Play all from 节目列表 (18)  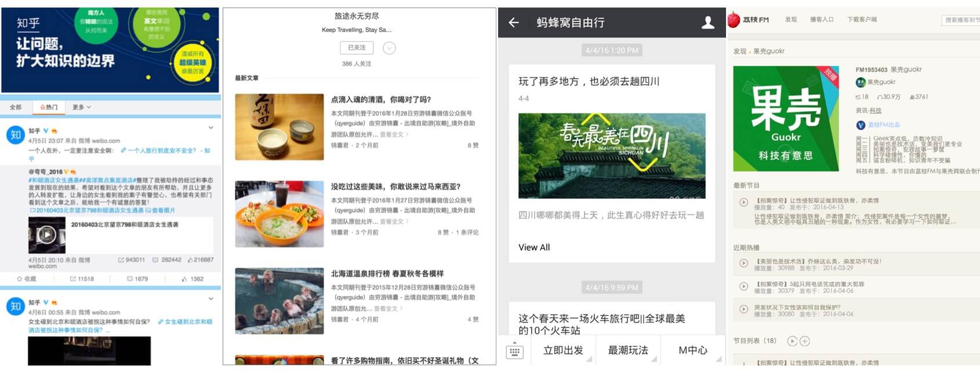pyautogui.click(x=792, y=341)
